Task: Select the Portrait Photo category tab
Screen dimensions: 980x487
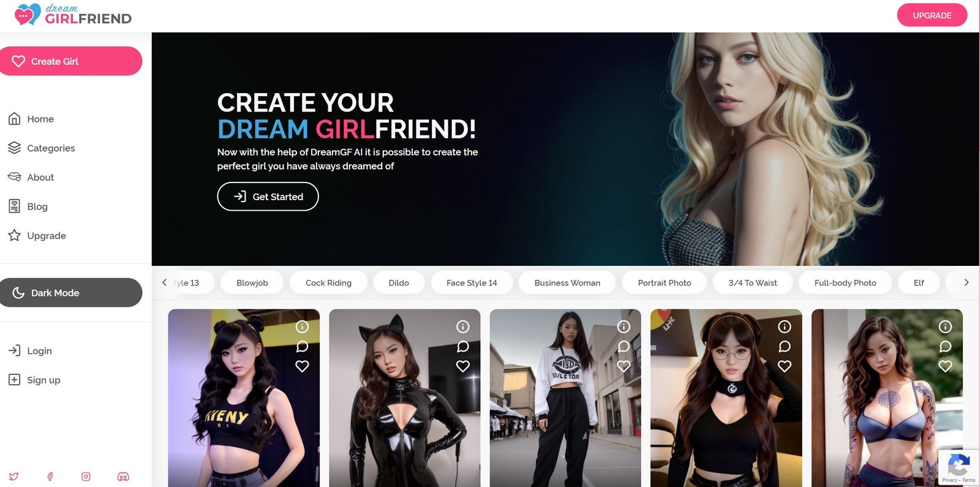Action: 665,283
